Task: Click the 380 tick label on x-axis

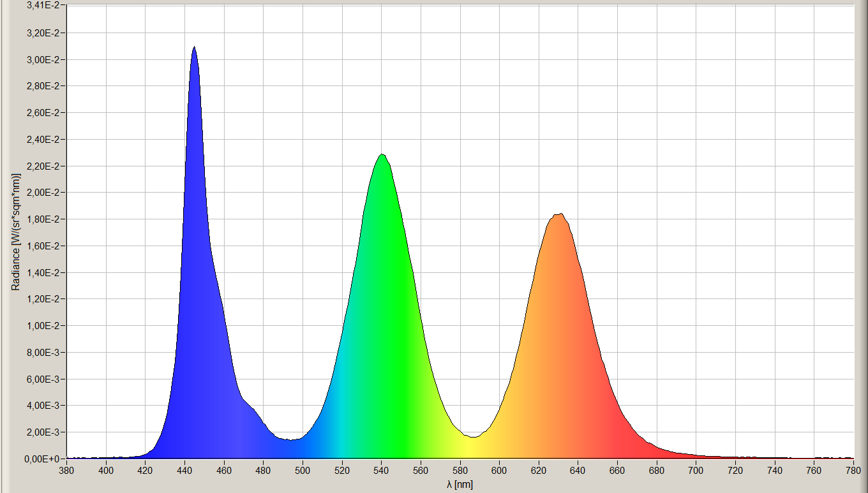Action: [x=66, y=471]
